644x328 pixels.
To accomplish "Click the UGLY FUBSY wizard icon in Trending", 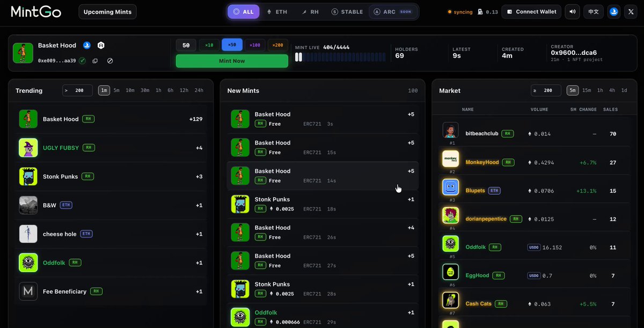I will coord(28,148).
